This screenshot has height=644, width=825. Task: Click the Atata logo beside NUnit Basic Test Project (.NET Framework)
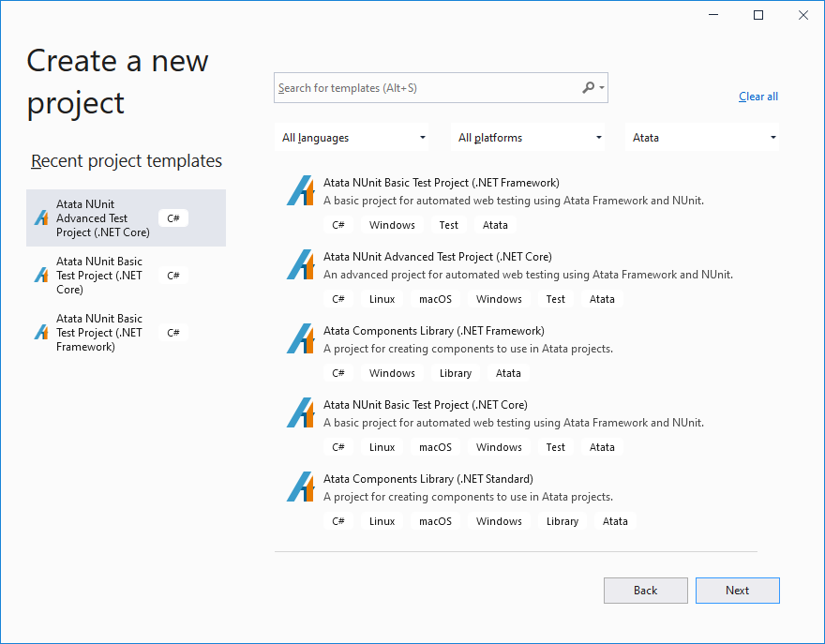click(x=300, y=190)
